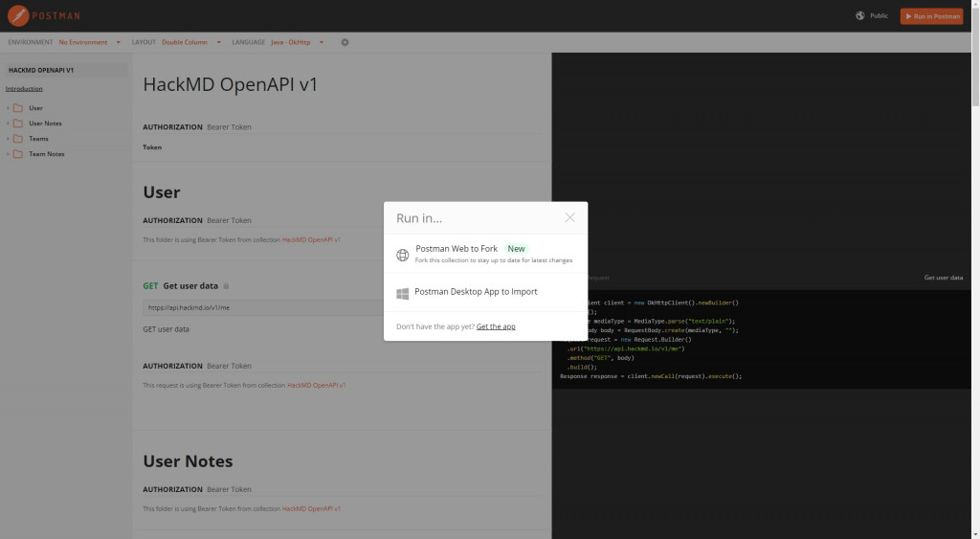
Task: Expand the Team Notes folder arrow
Action: point(8,154)
